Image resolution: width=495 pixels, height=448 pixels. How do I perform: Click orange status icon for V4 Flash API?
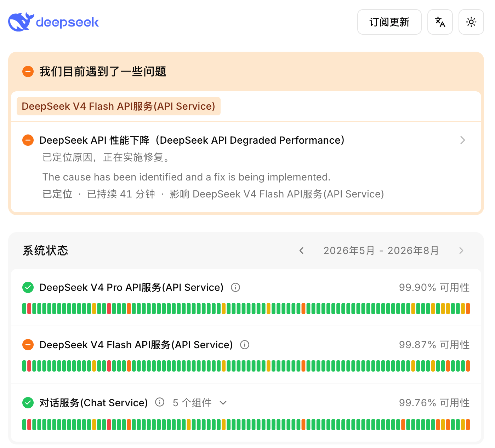point(28,345)
